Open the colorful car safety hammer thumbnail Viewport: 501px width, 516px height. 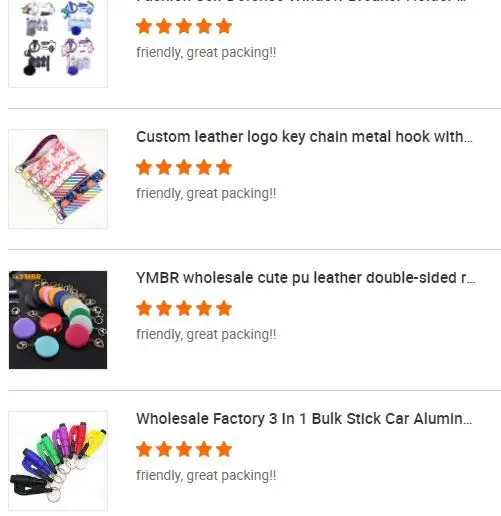click(58, 461)
